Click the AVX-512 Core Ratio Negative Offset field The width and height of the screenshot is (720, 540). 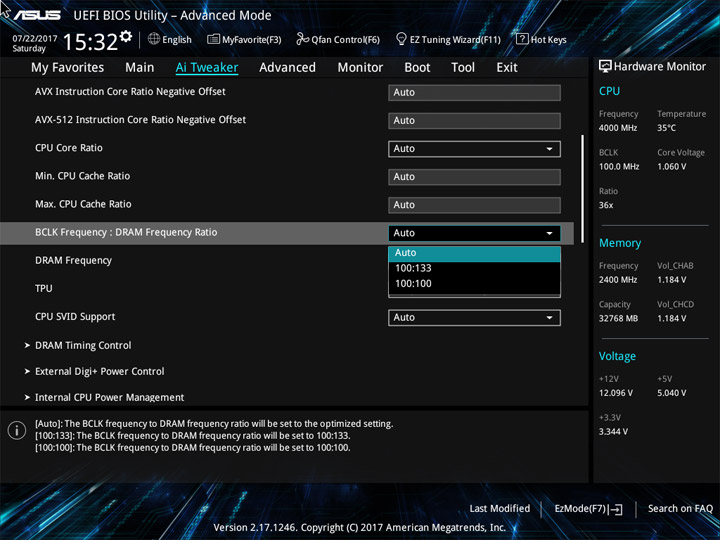474,121
